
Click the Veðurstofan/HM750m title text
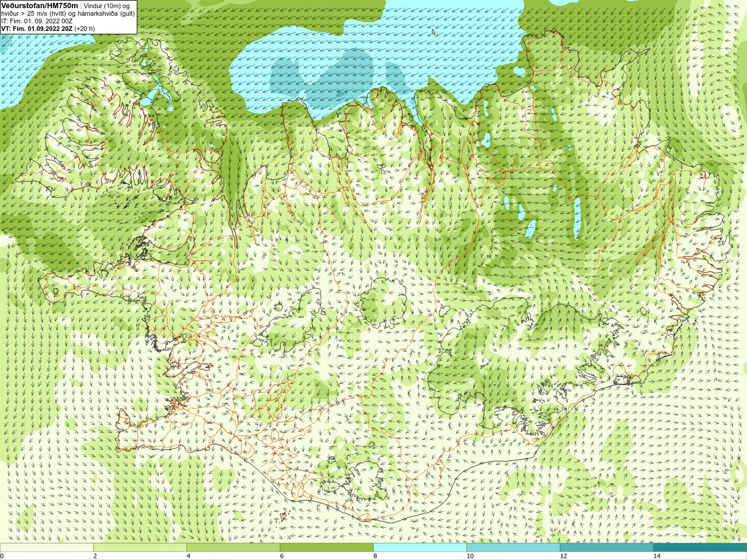(40, 5)
